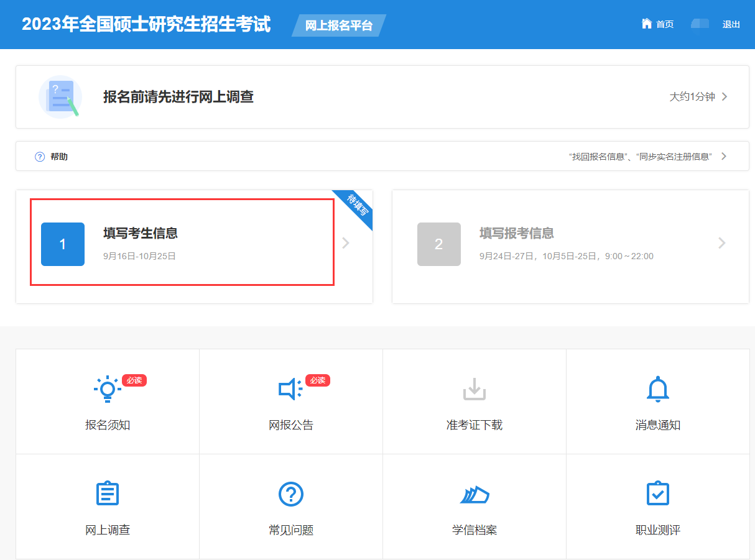Open 填写考生信息 step title

click(141, 233)
